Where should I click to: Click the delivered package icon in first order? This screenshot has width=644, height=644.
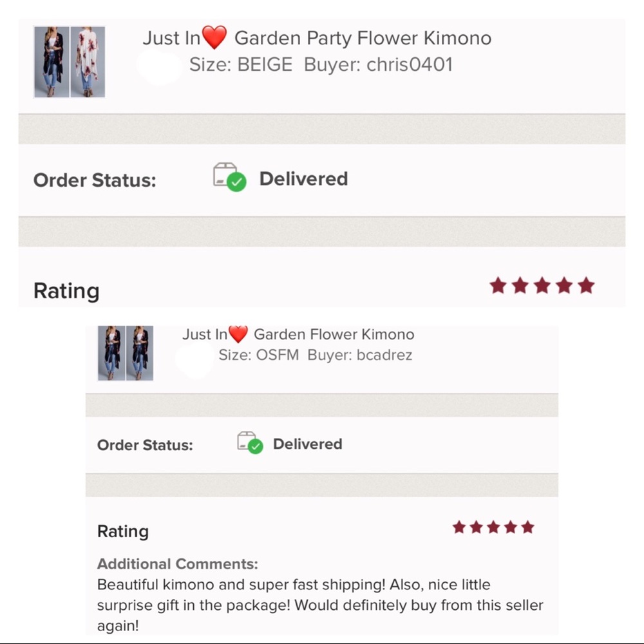pos(230,177)
